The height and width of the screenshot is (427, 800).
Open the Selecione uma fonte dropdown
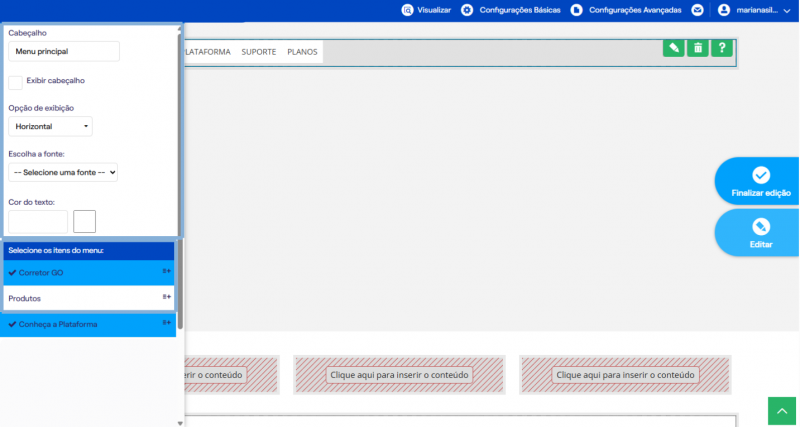coord(63,172)
